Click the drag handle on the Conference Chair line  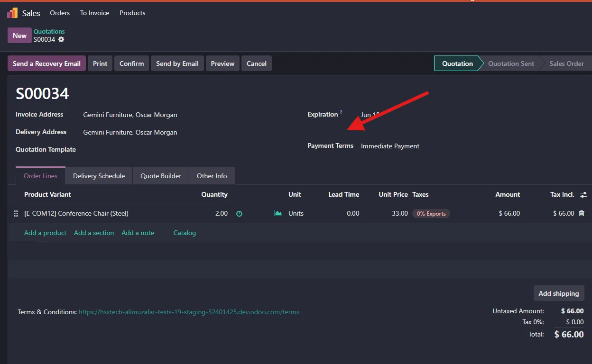[x=16, y=214]
